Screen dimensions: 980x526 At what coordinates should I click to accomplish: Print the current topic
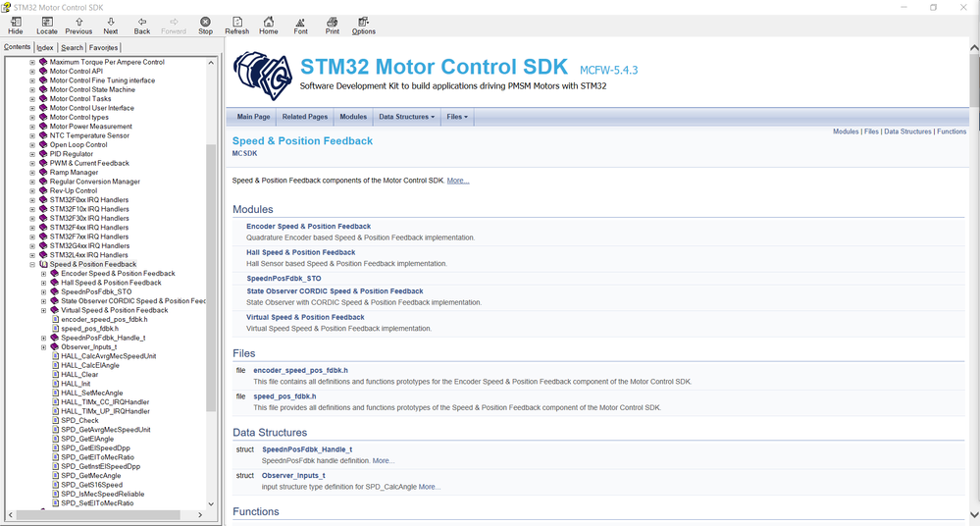coord(332,26)
